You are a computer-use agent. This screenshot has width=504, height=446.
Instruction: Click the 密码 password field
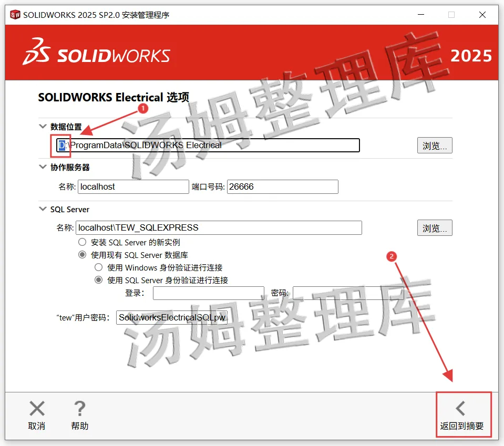pos(348,293)
